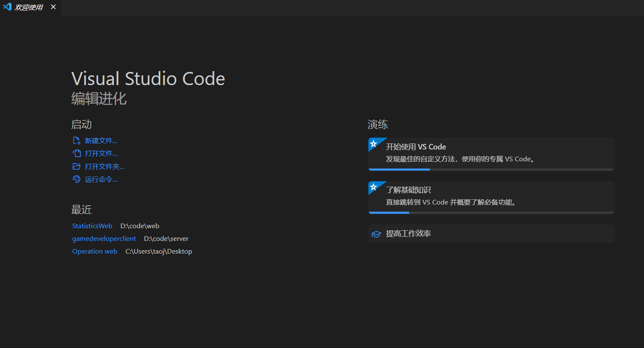
Task: Click star badge on 了解基础知识 card
Action: tap(374, 187)
